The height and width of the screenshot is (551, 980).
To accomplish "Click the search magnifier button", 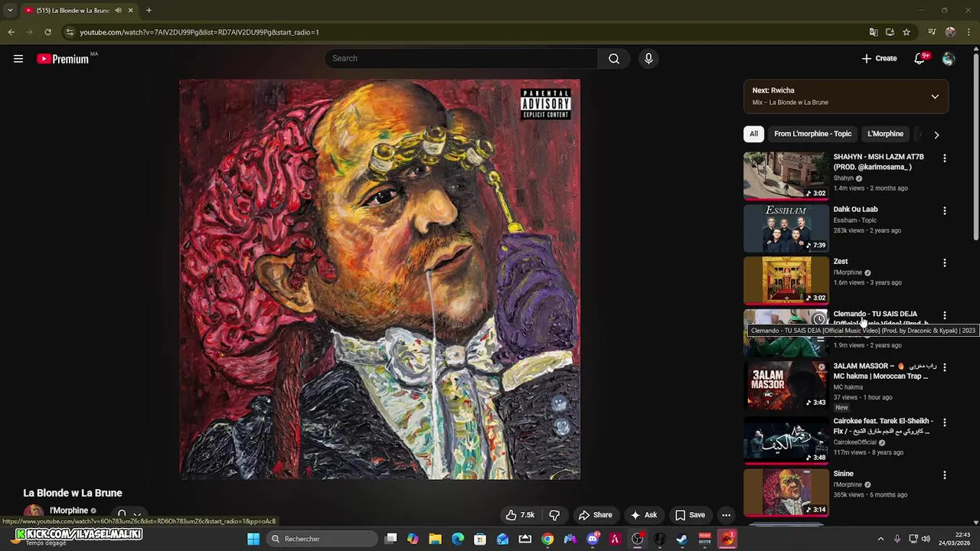I will pyautogui.click(x=614, y=59).
